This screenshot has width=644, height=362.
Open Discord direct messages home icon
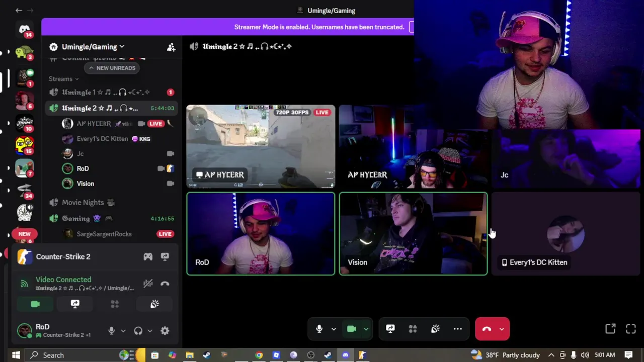pos(24,29)
